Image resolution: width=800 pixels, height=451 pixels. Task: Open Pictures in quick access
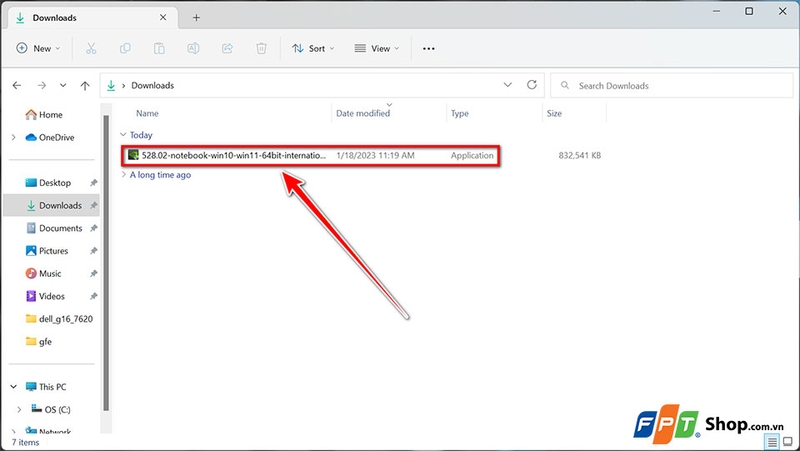point(46,250)
